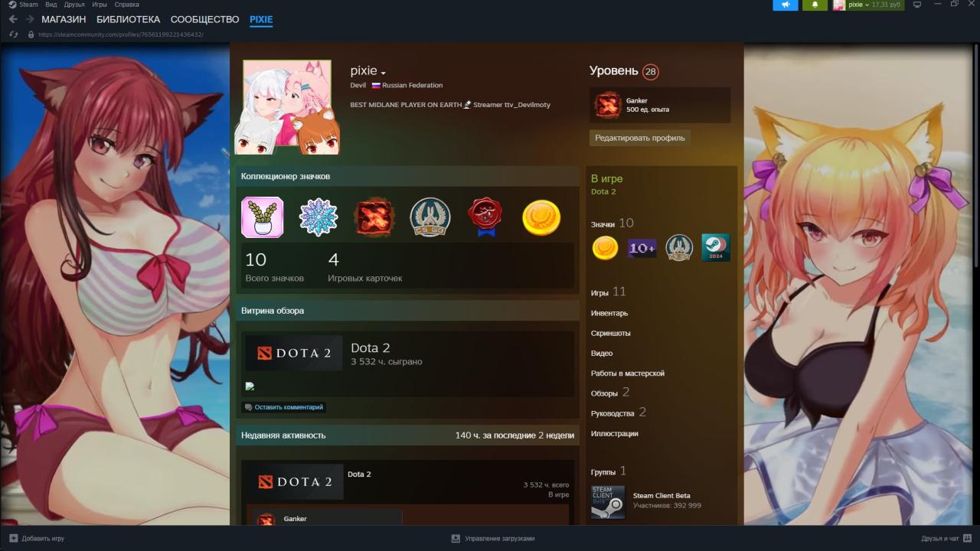The image size is (980, 551).
Task: Click Добавить игру at bottom
Action: click(37, 539)
